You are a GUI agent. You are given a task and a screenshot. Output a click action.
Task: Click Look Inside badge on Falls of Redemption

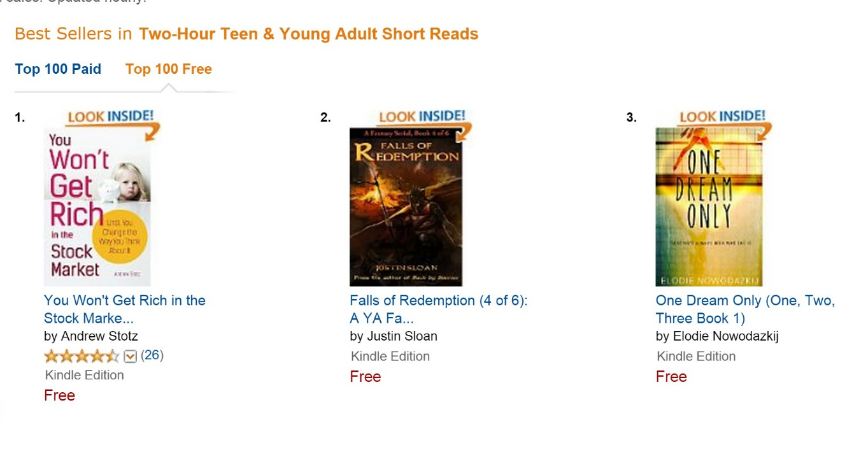[x=422, y=117]
